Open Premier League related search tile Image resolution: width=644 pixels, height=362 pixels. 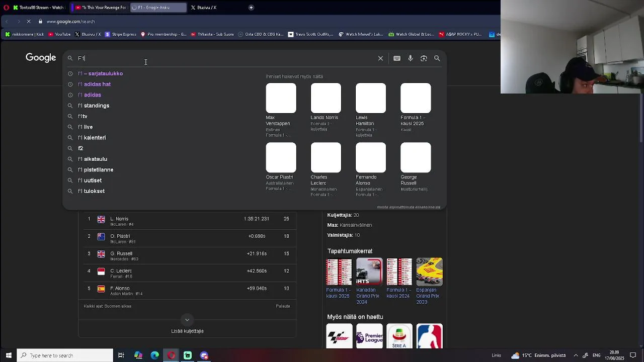tap(369, 336)
